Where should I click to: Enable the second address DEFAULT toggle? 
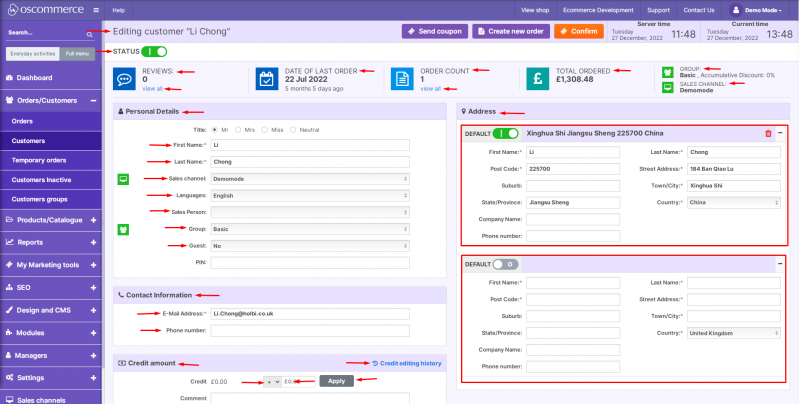tap(505, 264)
